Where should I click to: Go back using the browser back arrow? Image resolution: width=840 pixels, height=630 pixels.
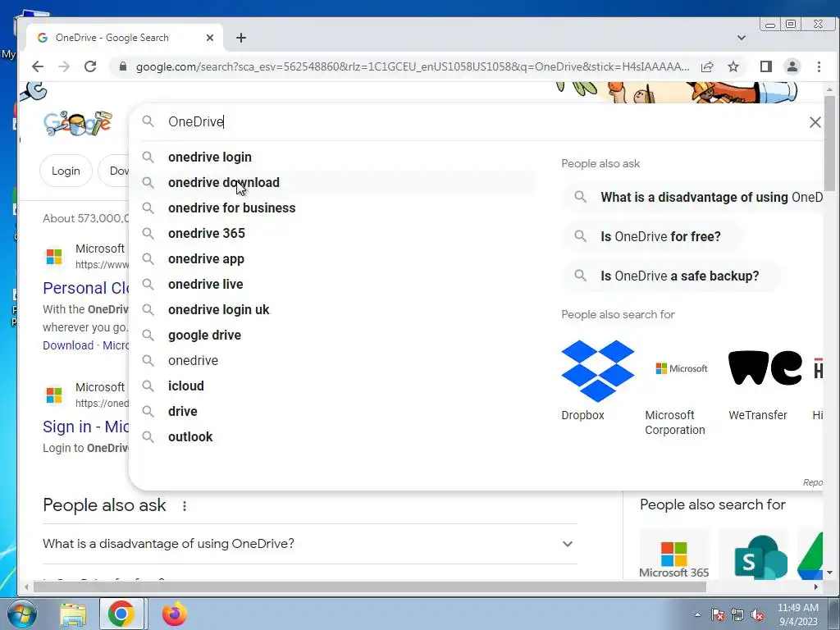coord(38,66)
